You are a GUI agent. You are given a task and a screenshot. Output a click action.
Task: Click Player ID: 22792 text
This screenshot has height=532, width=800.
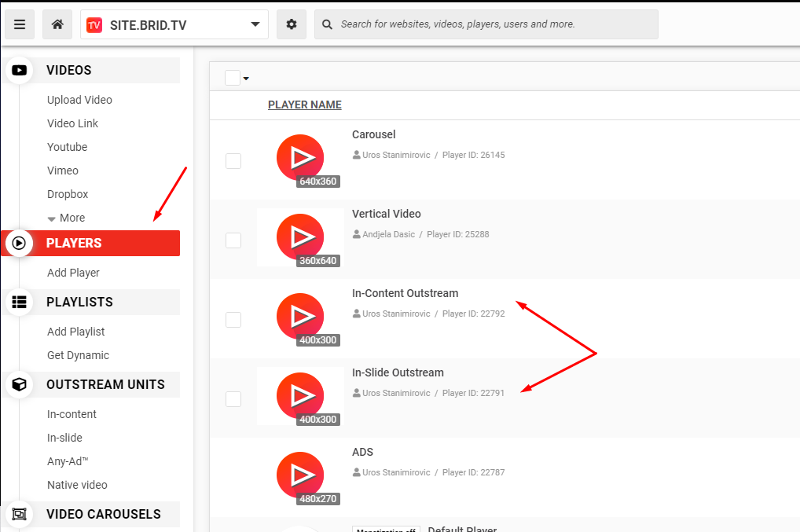pyautogui.click(x=473, y=314)
